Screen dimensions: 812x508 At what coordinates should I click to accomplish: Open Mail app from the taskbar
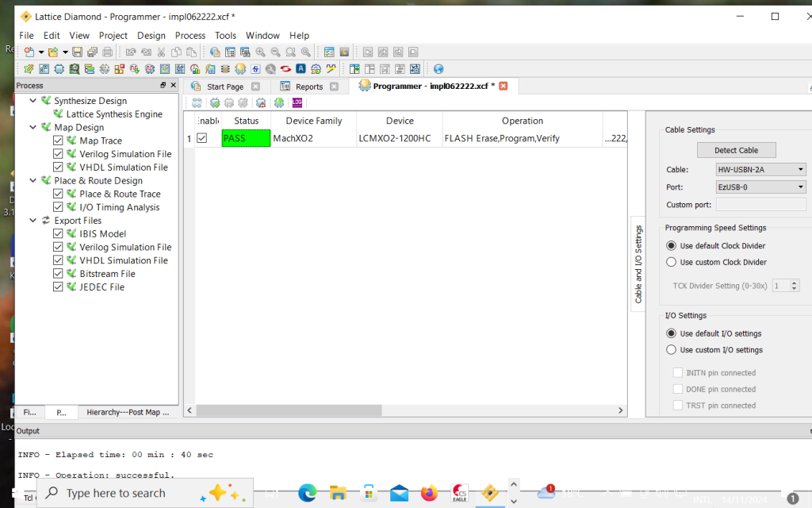pyautogui.click(x=400, y=492)
